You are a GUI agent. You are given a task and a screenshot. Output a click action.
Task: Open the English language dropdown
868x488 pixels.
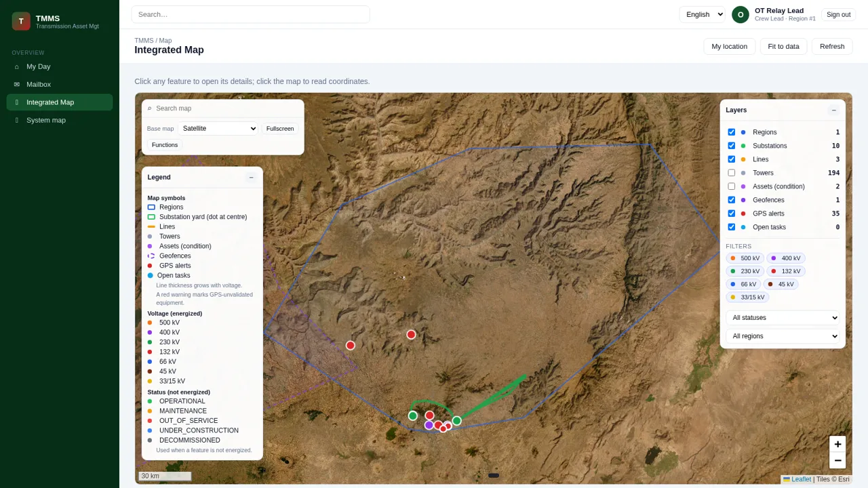pos(702,14)
